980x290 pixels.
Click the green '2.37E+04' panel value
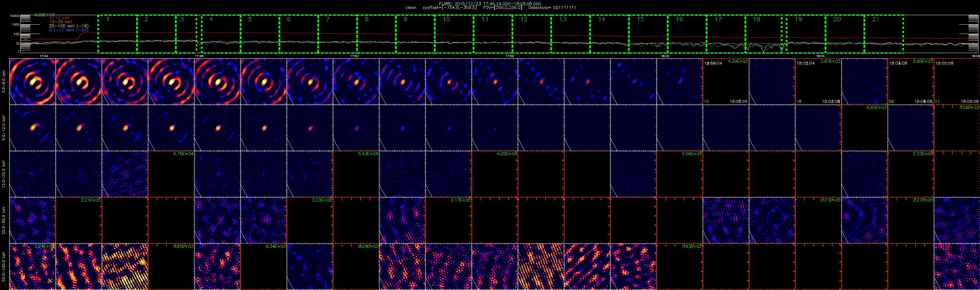[923, 154]
